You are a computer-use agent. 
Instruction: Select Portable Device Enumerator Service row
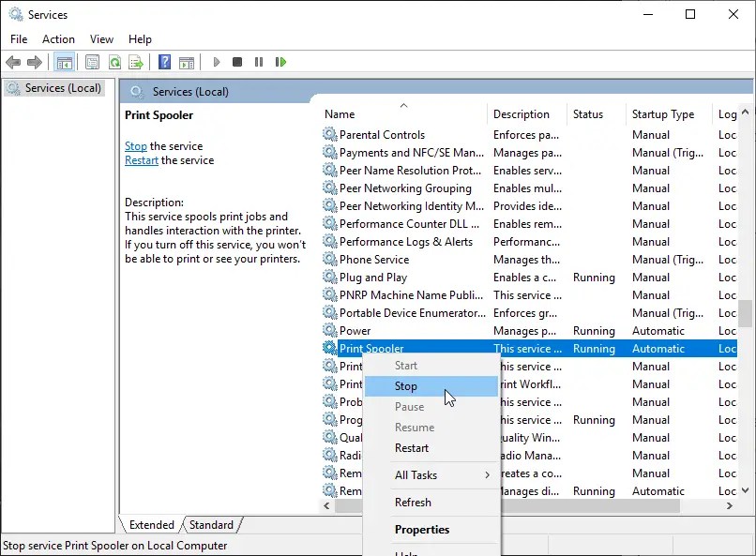[x=529, y=312]
